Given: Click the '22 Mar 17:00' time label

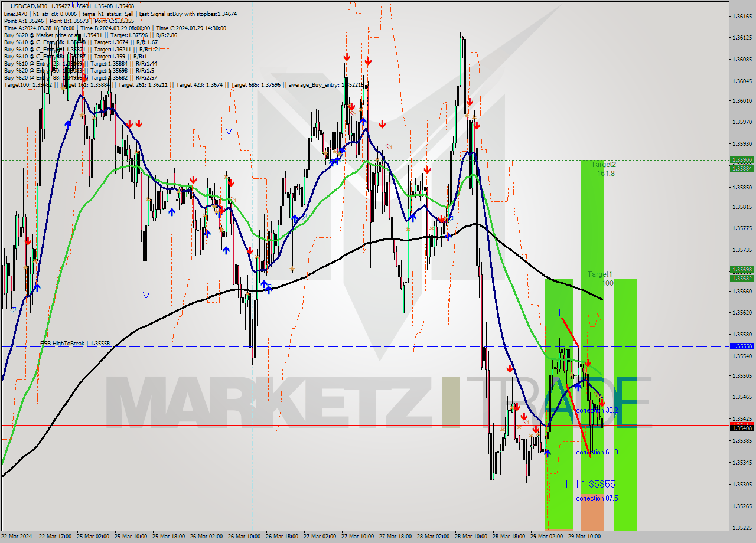Looking at the screenshot, I should [55, 537].
